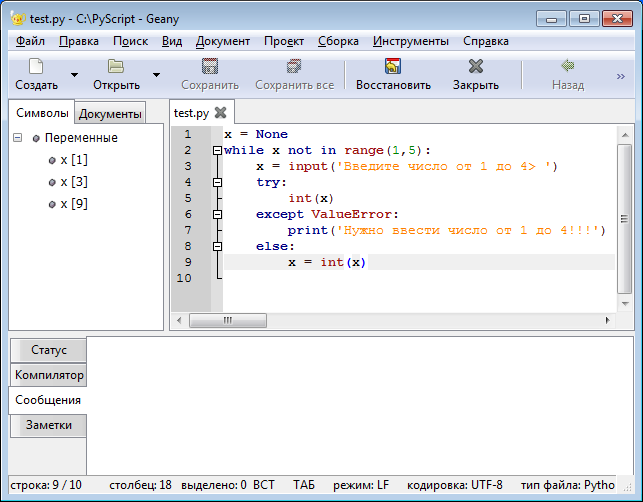Click the Сохранить floppy disk icon
This screenshot has height=502, width=643.
pyautogui.click(x=210, y=67)
